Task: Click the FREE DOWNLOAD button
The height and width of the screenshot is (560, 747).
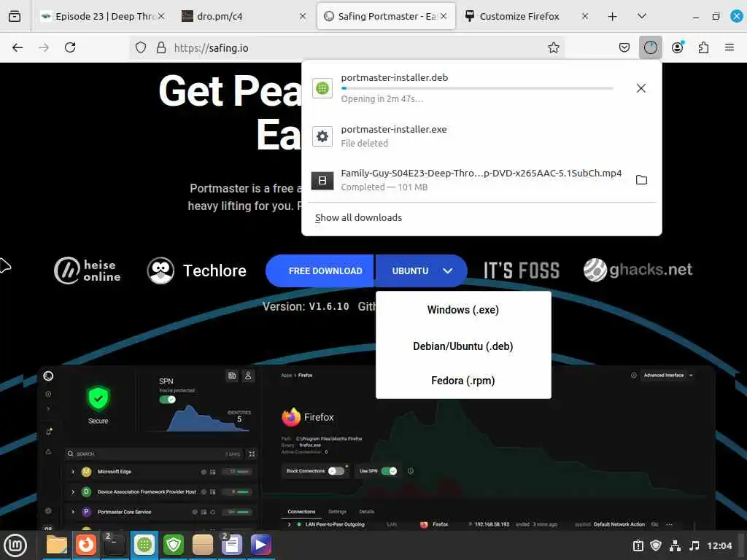Action: point(320,271)
